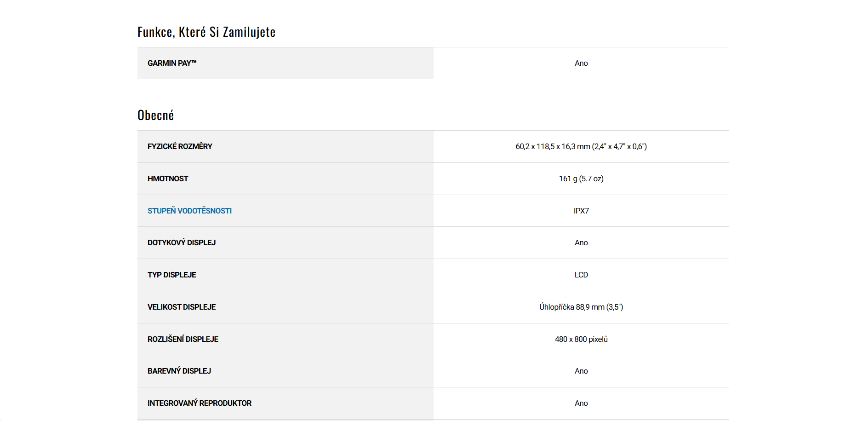Click the Funkce, Které Si Zamilujete heading
The width and height of the screenshot is (868, 421).
206,32
